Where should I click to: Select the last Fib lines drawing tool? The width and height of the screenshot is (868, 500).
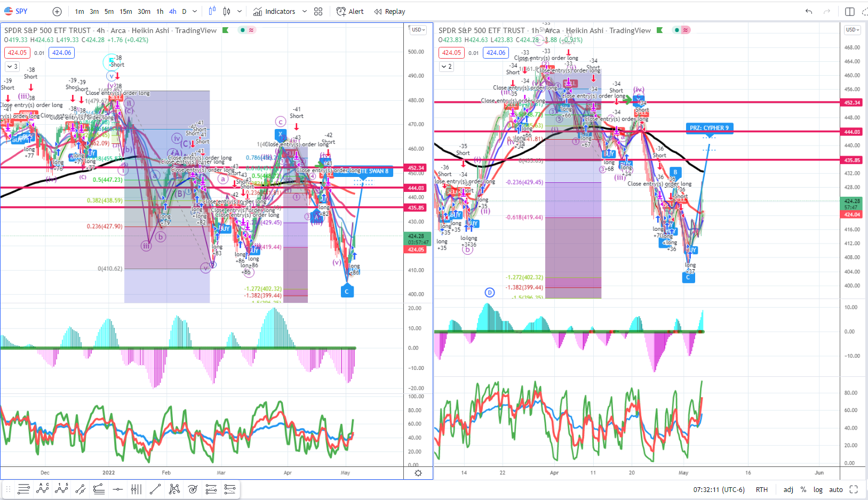(230, 489)
